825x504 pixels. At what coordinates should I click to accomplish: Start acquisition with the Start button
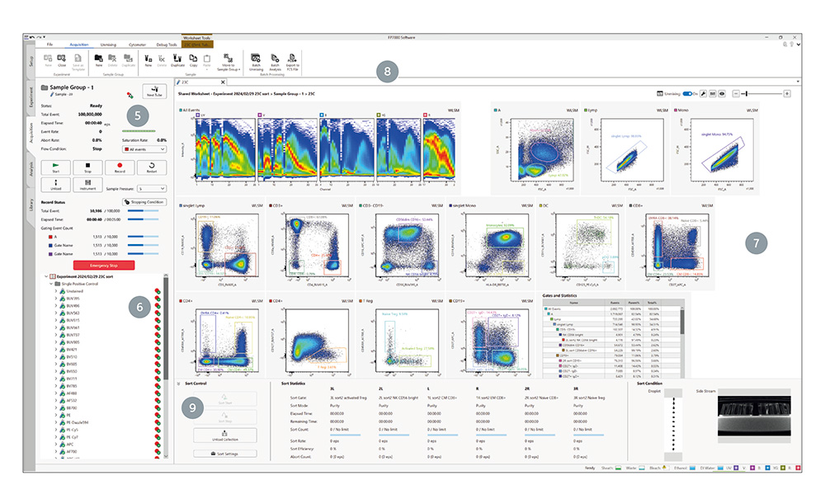coord(55,167)
